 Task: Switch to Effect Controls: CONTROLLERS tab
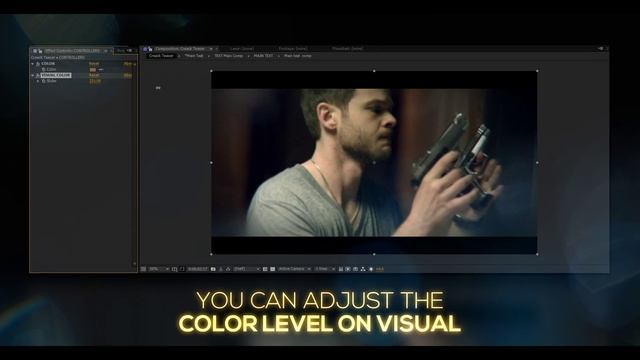(72, 51)
